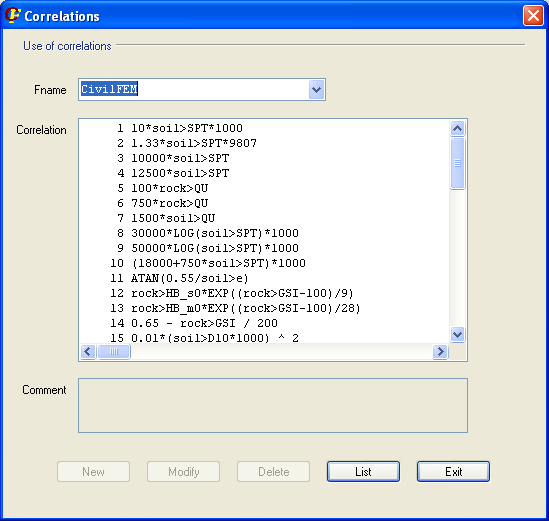Open the Fname dropdown arrow
The image size is (549, 521).
[x=317, y=90]
